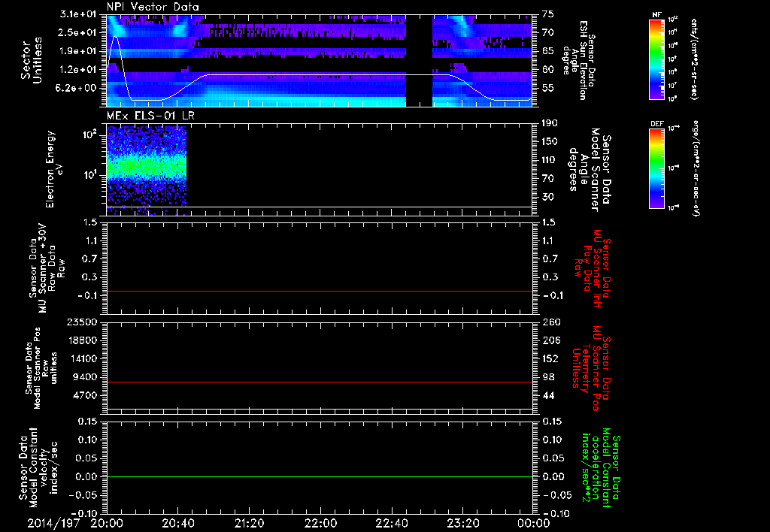This screenshot has height=532, width=770.
Task: Click the "23500" scanner position tick value
Action: tap(83, 322)
